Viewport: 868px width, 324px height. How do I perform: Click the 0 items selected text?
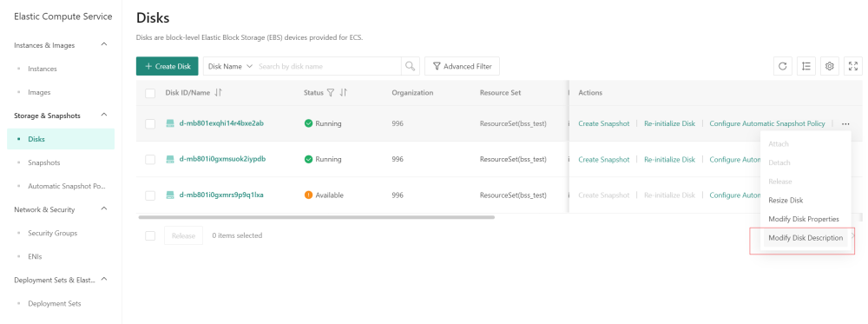[237, 235]
